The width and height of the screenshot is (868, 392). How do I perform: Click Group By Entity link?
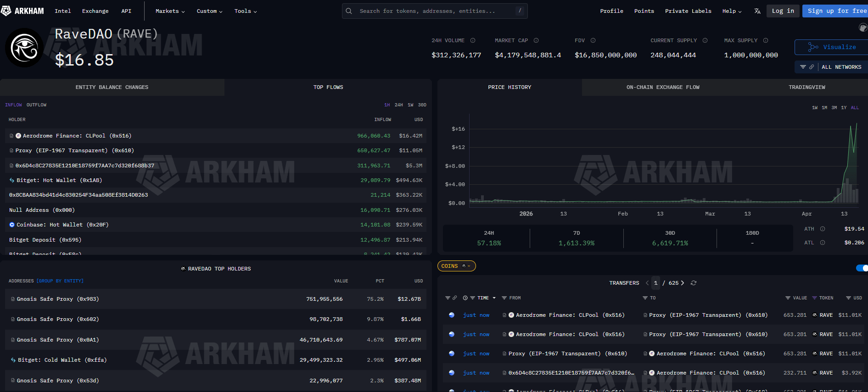[x=60, y=281]
